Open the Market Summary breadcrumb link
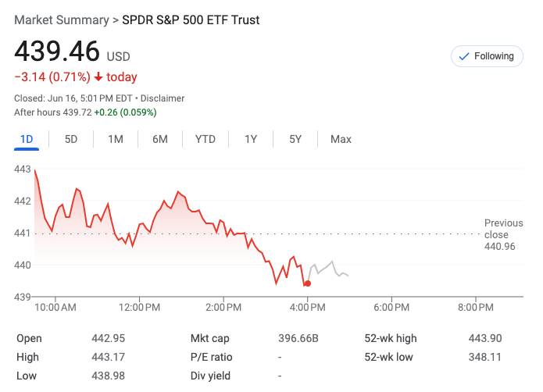This screenshot has height=392, width=543. click(62, 20)
